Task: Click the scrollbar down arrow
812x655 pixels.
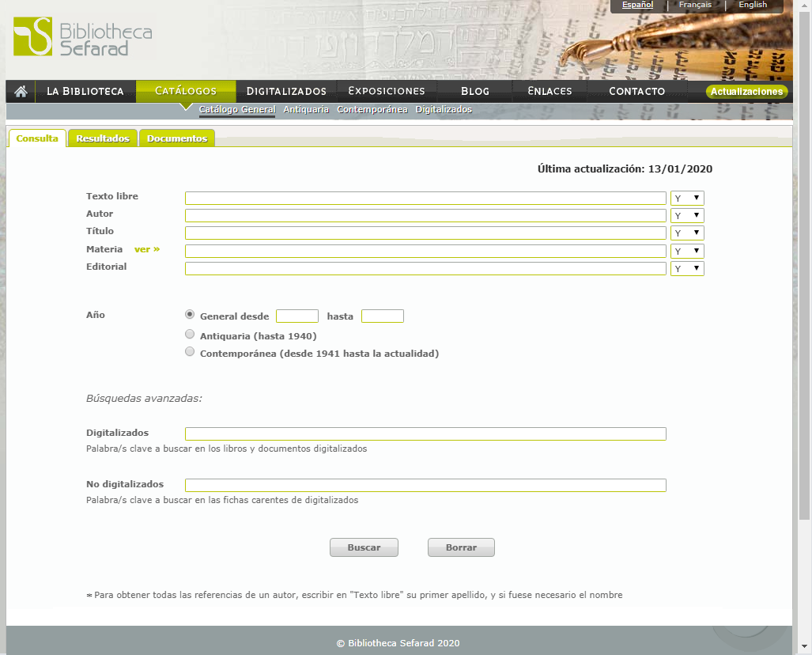Action: [x=804, y=647]
